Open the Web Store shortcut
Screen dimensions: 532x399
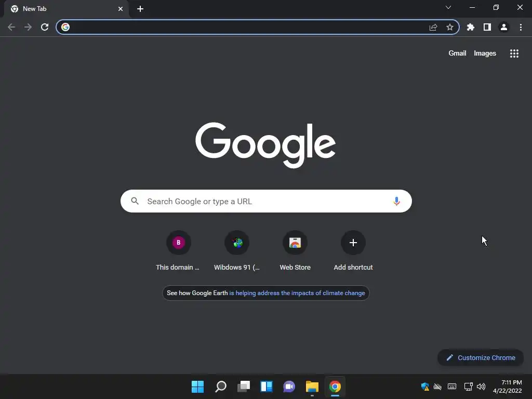pyautogui.click(x=295, y=250)
